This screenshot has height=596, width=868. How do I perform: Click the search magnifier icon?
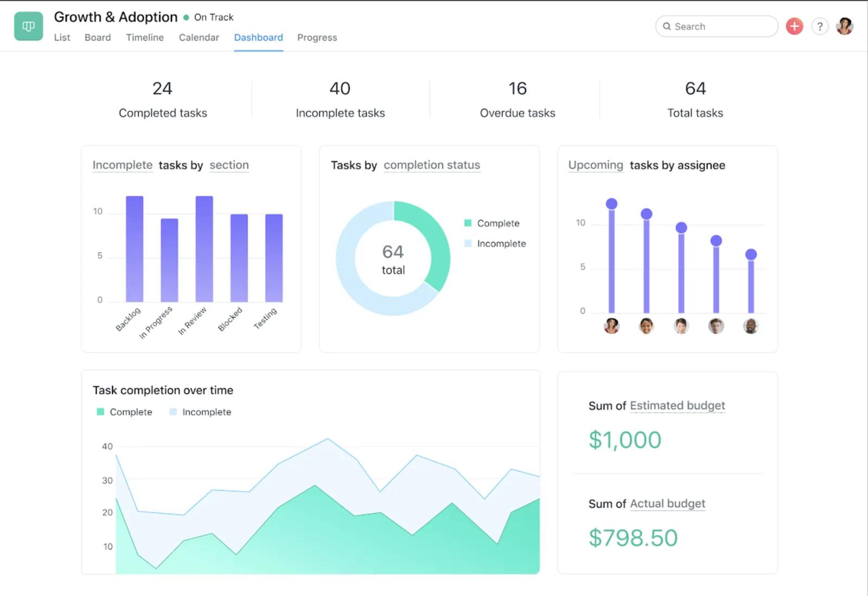coord(668,26)
